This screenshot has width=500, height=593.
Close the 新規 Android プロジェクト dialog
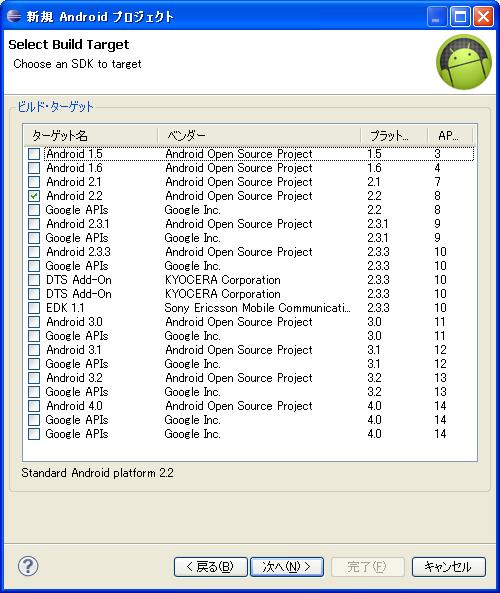(x=484, y=17)
